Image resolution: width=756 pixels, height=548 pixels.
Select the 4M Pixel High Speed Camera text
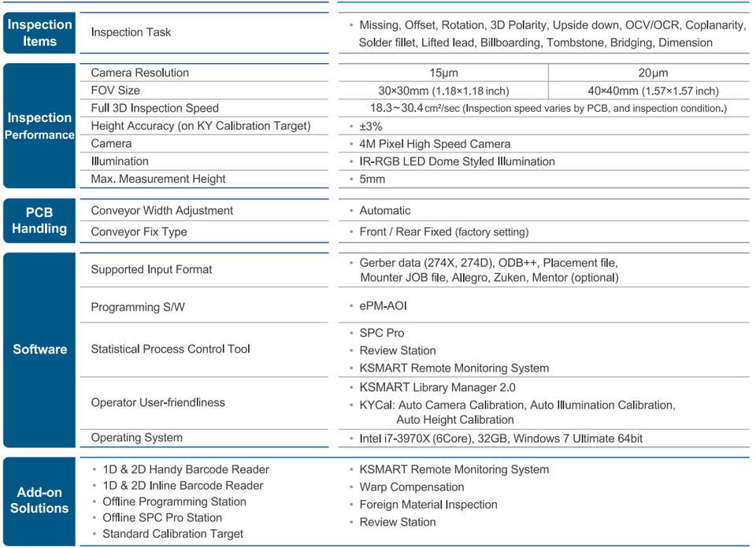click(435, 144)
